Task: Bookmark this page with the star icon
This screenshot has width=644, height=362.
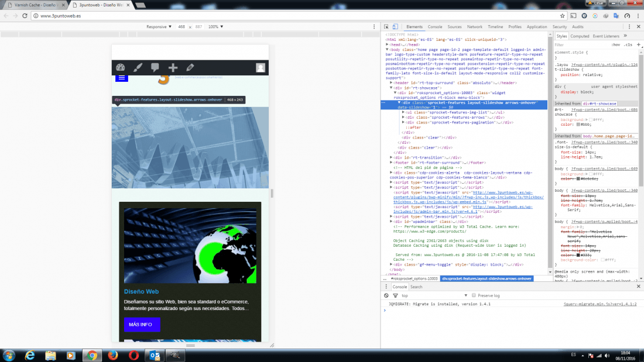Action: [562, 16]
